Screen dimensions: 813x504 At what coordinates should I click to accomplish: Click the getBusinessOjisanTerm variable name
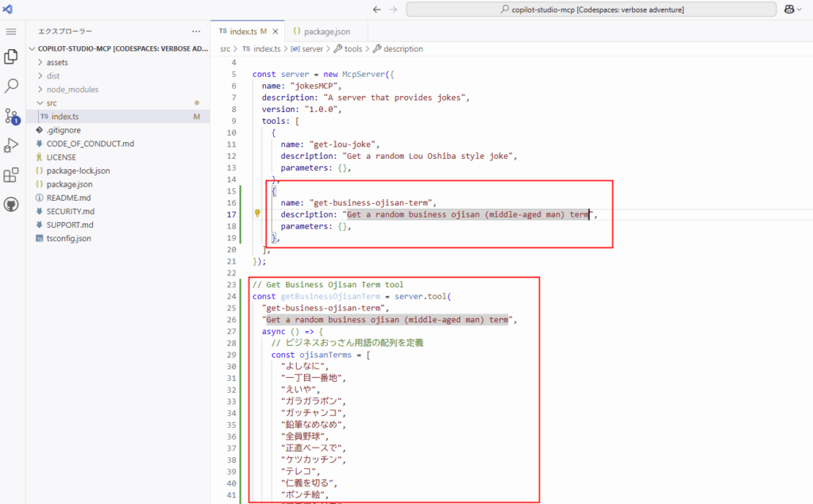pos(330,297)
